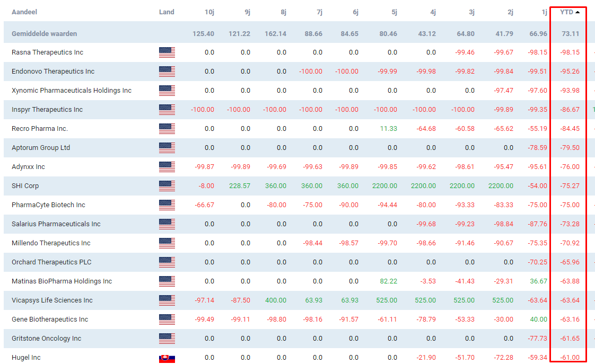Click average YTD value 73.11
Viewport: 595px width, 364px height.
click(571, 34)
